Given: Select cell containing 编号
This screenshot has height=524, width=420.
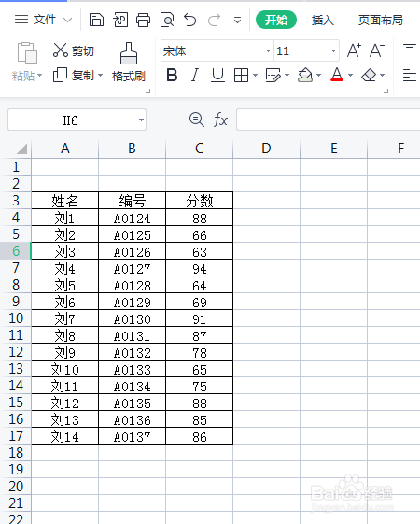Looking at the screenshot, I should pyautogui.click(x=133, y=201).
